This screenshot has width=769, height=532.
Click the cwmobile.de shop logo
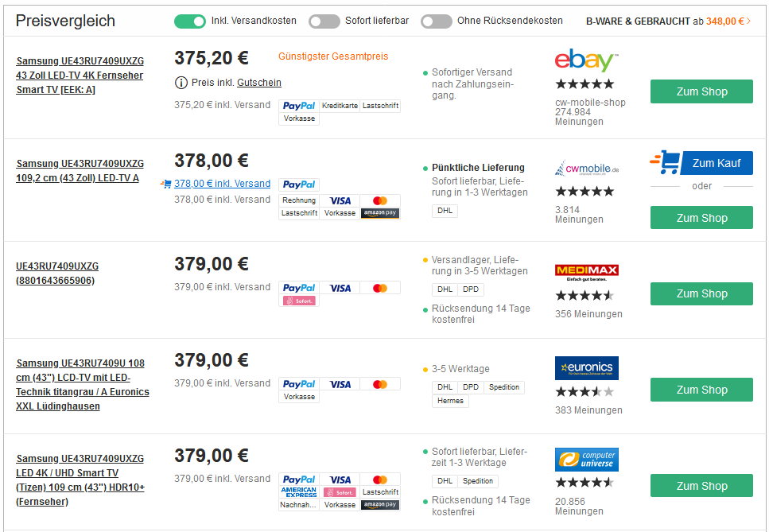click(587, 169)
